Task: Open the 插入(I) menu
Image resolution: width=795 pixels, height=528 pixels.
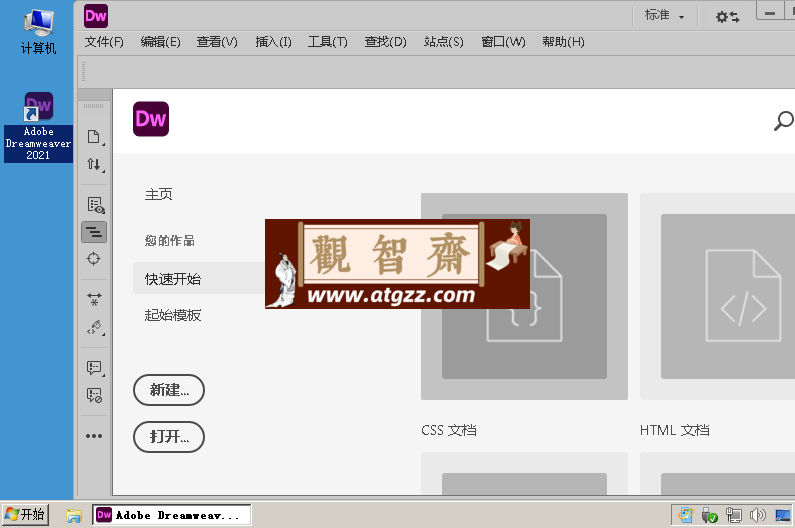Action: coord(273,42)
